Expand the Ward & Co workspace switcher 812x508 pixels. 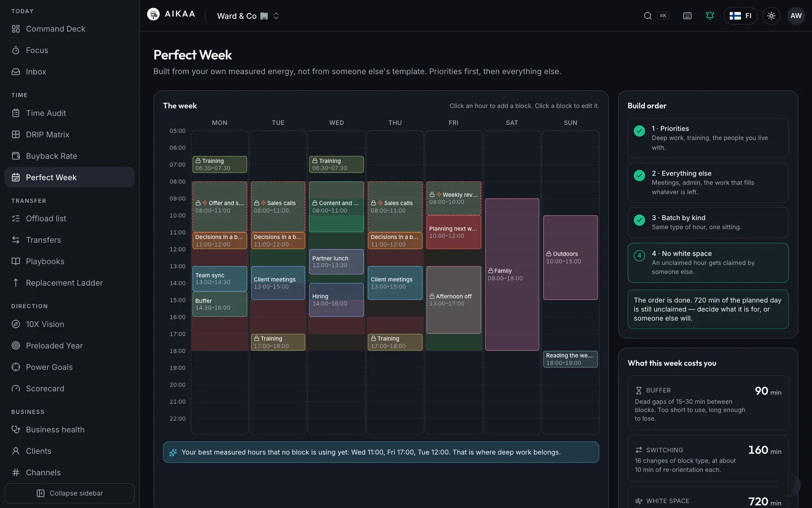[x=248, y=16]
